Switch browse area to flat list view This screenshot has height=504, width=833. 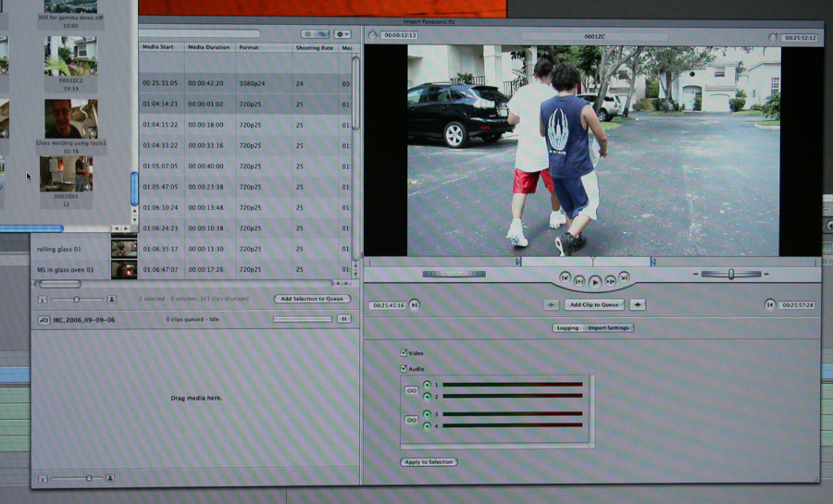[307, 34]
